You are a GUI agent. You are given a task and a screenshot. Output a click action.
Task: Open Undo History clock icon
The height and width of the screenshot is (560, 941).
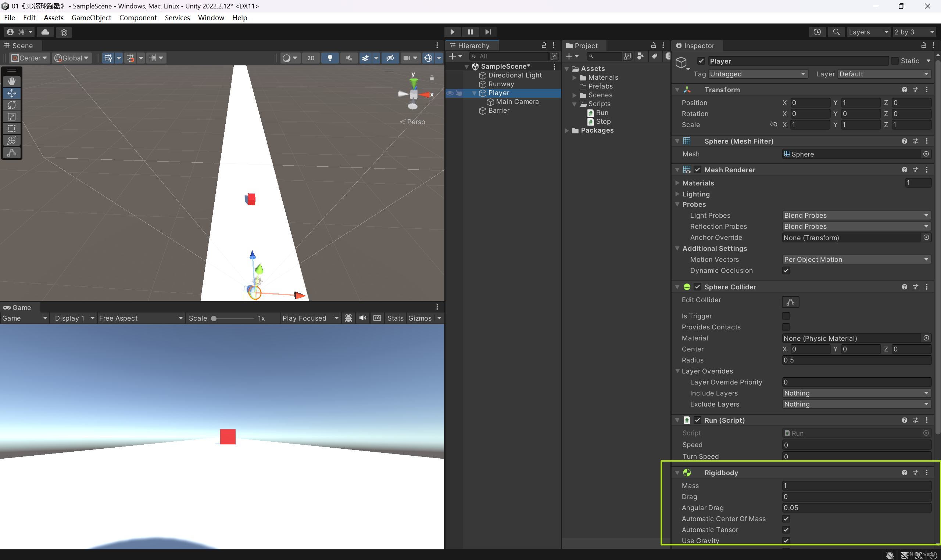[817, 32]
